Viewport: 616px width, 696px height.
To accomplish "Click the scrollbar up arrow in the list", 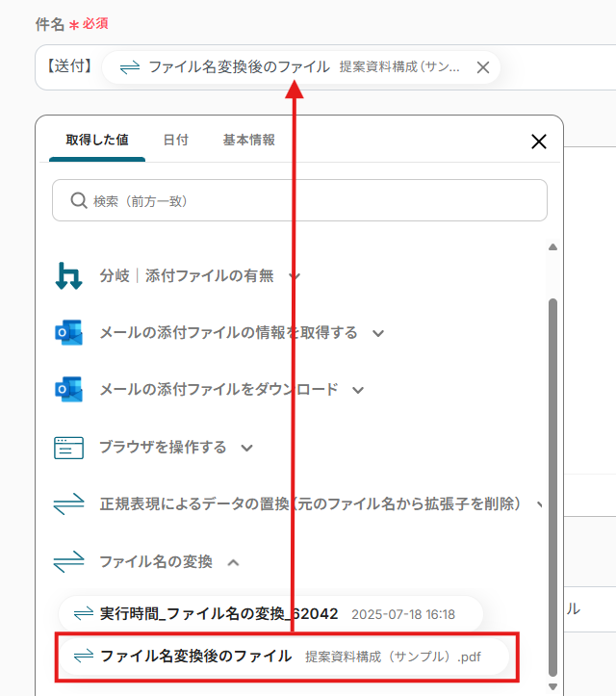I will [552, 247].
